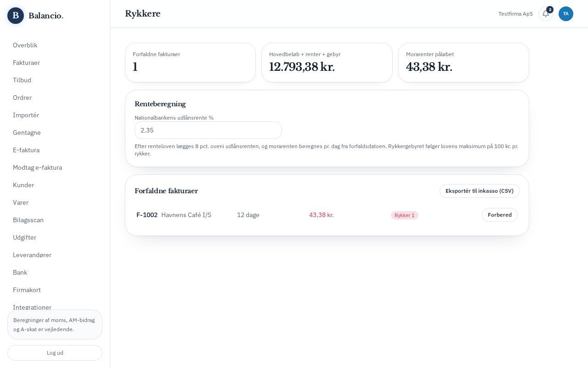The image size is (588, 368).
Task: Click the Morarenter påløbet card label
Action: [x=430, y=54]
